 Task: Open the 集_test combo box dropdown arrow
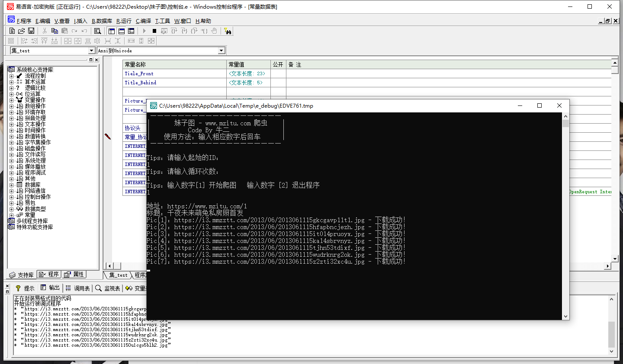pyautogui.click(x=91, y=51)
